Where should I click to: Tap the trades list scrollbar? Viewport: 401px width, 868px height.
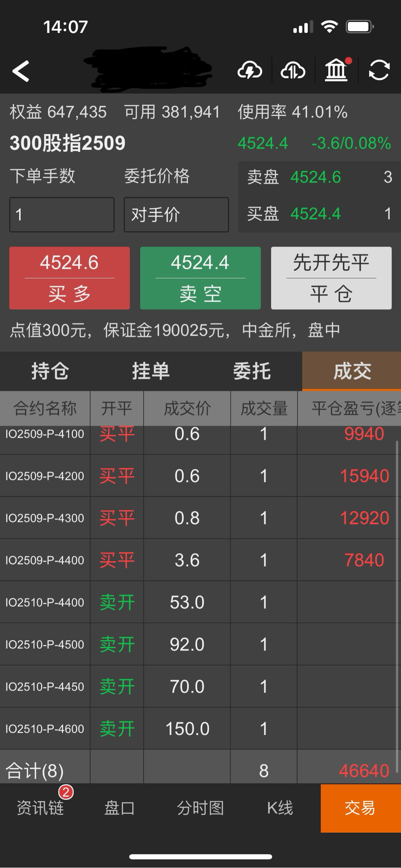pos(397,607)
